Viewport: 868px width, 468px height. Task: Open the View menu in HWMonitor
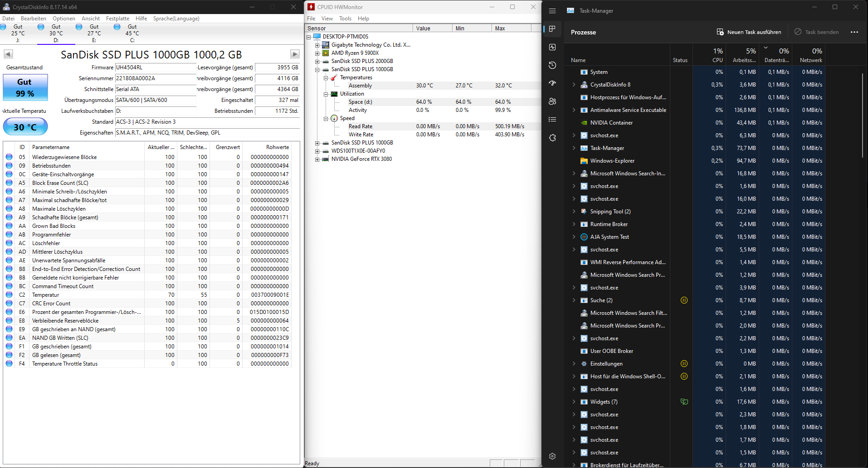(x=327, y=19)
